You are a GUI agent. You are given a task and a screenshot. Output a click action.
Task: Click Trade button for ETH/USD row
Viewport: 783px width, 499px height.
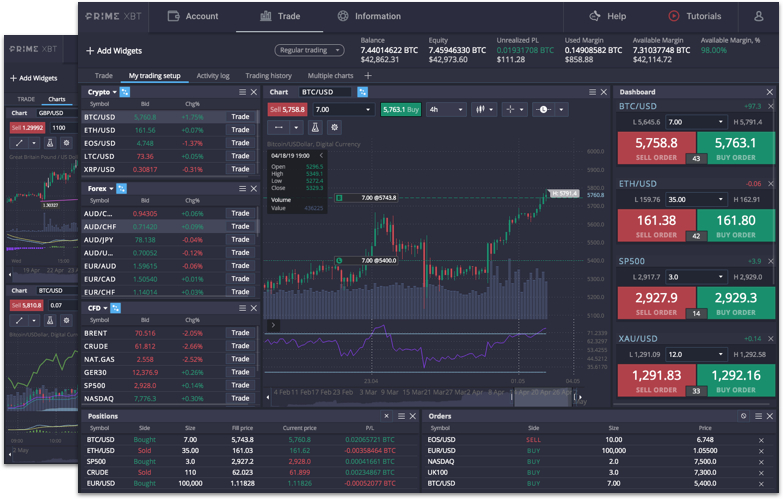point(240,130)
